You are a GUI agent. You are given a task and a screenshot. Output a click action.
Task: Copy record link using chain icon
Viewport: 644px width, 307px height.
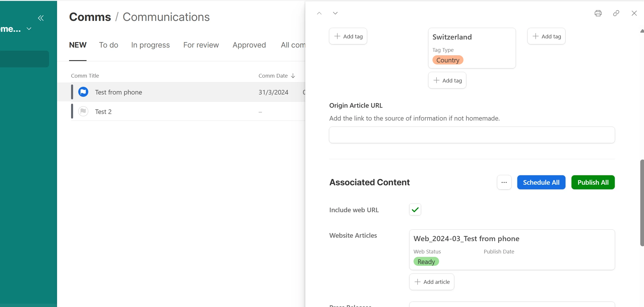(616, 13)
